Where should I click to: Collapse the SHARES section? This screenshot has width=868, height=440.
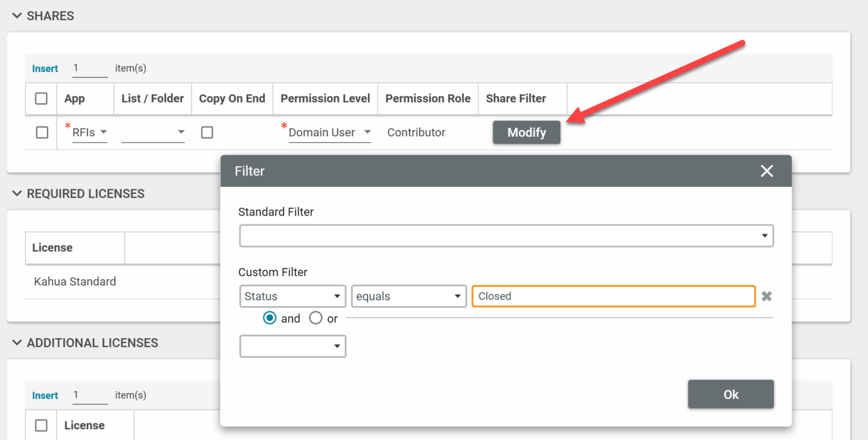(x=17, y=16)
